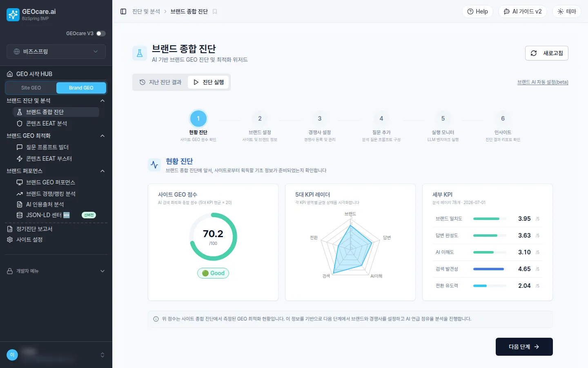Toggle the sidebar panel icon
This screenshot has width=588, height=368.
click(x=123, y=11)
